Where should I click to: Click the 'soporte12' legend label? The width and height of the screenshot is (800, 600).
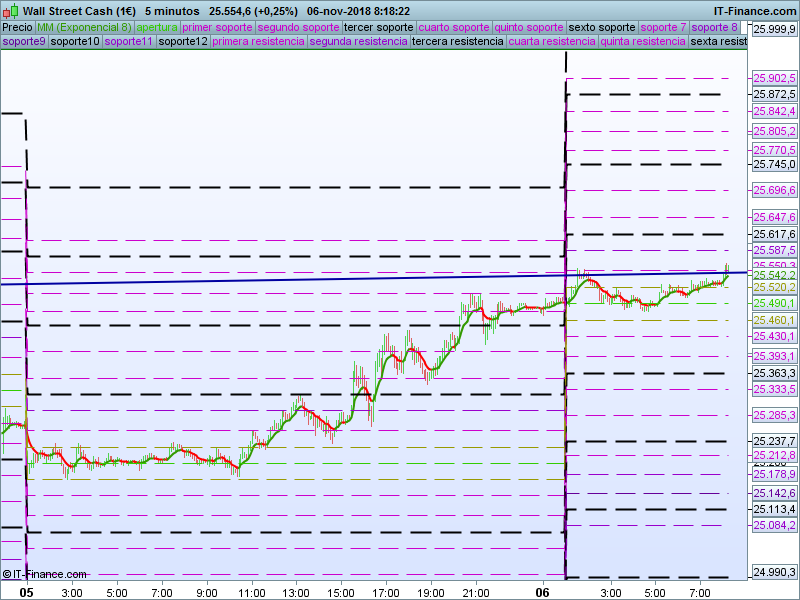point(183,42)
